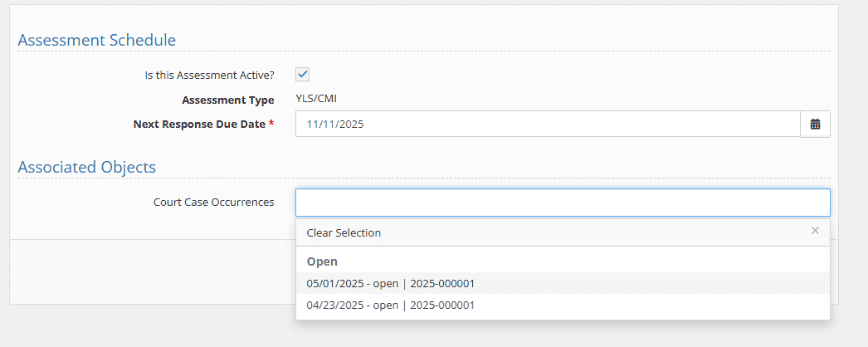Click the Is this Assessment Active label

(209, 75)
